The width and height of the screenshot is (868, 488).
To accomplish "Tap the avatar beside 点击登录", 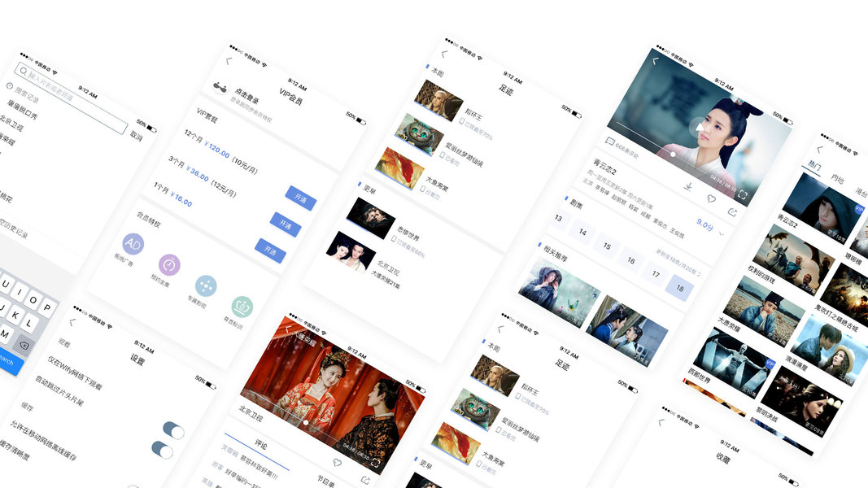I will click(220, 87).
